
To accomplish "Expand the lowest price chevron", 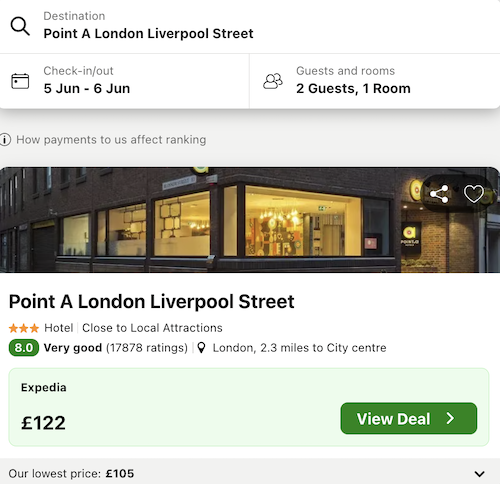I will pyautogui.click(x=479, y=474).
